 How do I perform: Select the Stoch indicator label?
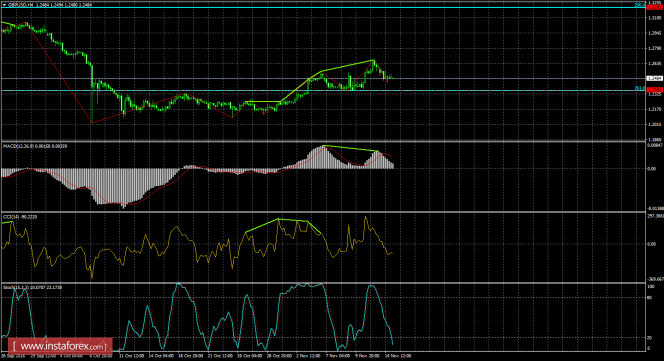(x=32, y=287)
